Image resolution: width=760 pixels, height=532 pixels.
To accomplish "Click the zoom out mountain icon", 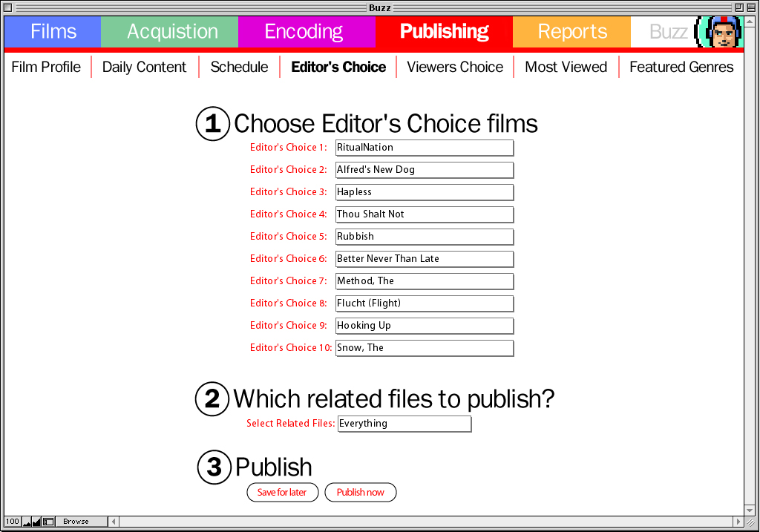I will [x=27, y=522].
